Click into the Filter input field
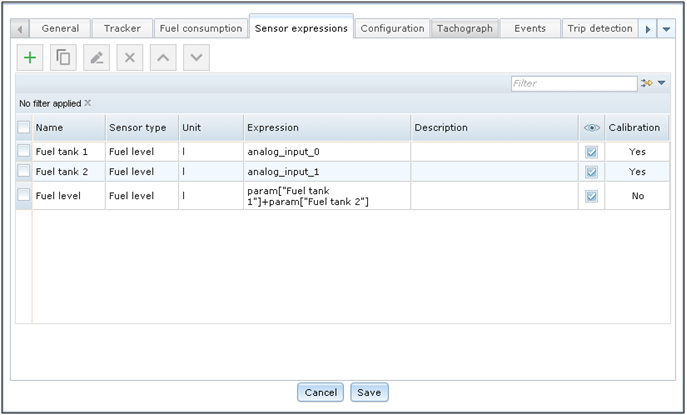This screenshot has height=415, width=687. [574, 83]
